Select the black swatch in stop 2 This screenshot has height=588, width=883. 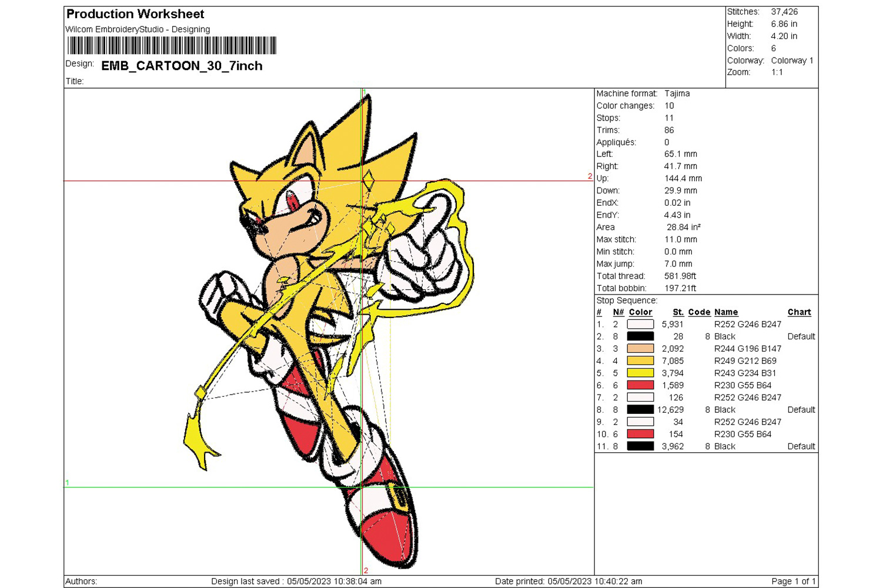coord(640,336)
